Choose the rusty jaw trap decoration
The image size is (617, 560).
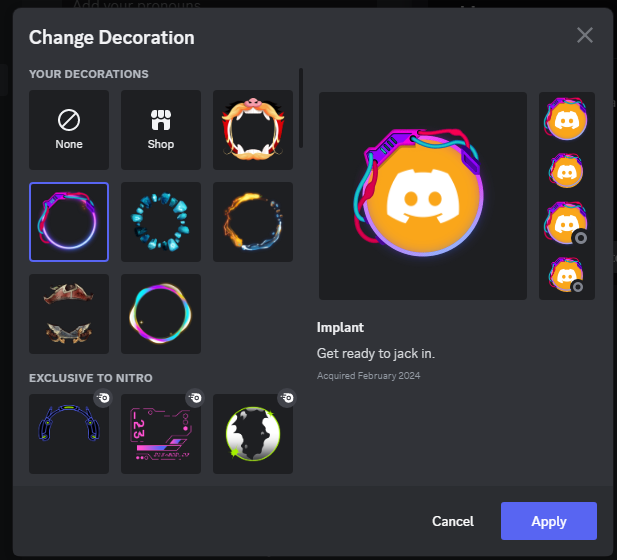[x=69, y=314]
